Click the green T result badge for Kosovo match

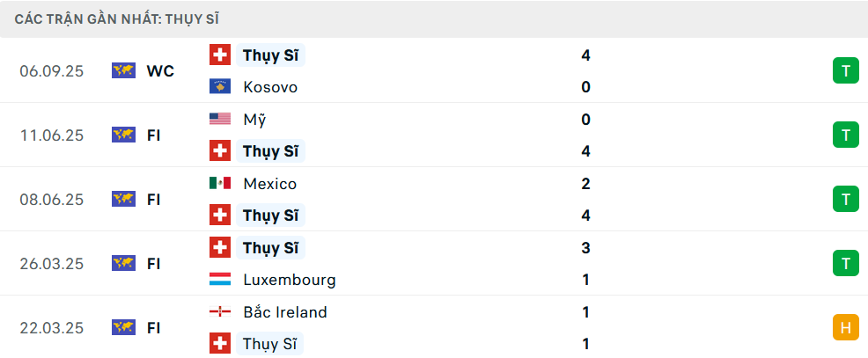(845, 71)
